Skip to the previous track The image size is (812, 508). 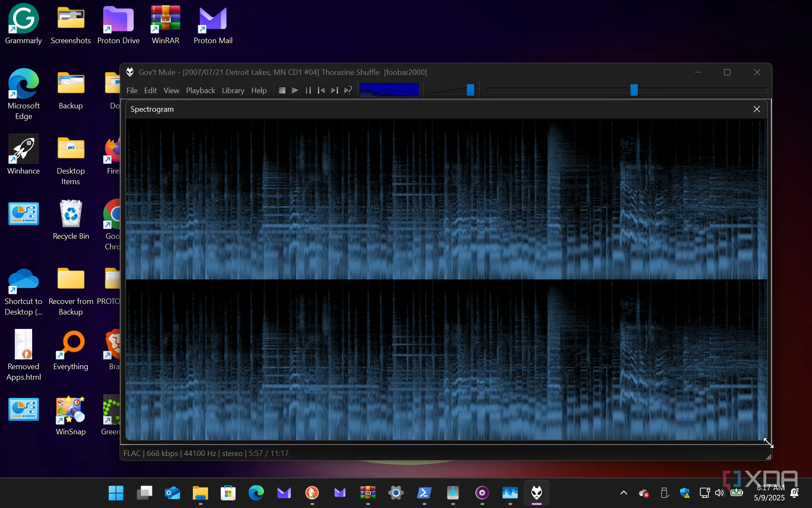point(322,90)
